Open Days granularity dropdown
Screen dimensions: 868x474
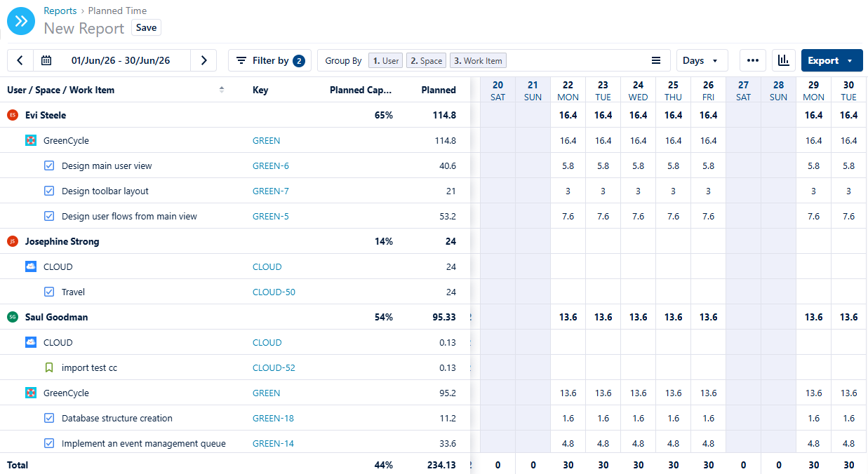702,60
